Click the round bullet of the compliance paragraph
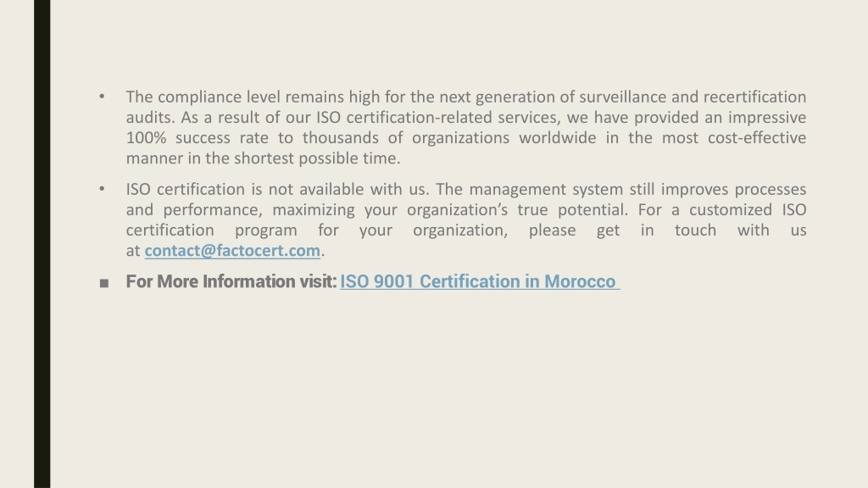This screenshot has width=868, height=488. (102, 97)
